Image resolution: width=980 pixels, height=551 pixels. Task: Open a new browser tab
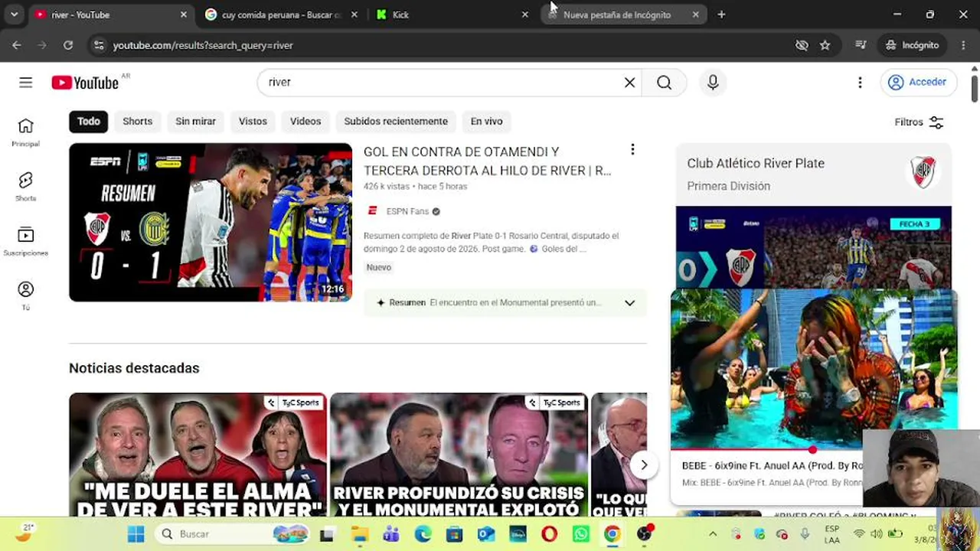pos(721,15)
